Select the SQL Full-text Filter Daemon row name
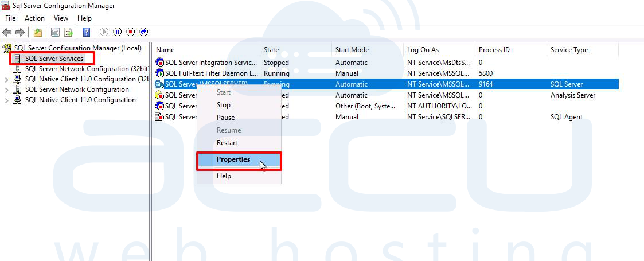The width and height of the screenshot is (644, 261). click(x=211, y=73)
